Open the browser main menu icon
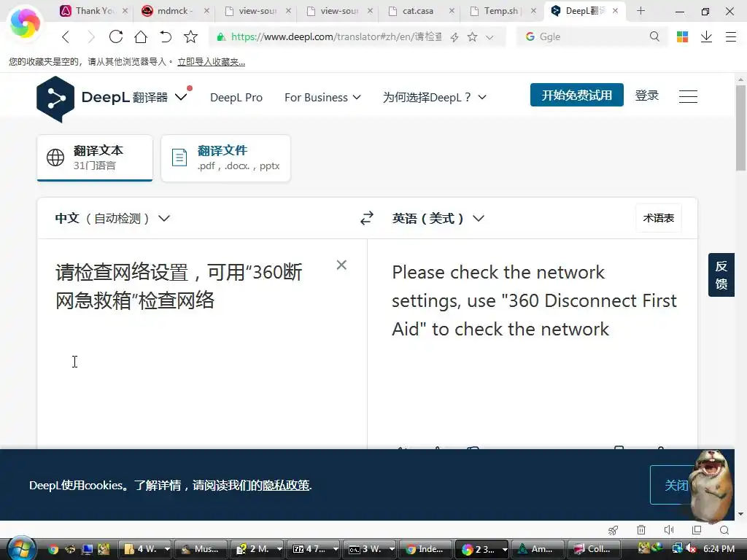 pyautogui.click(x=731, y=36)
